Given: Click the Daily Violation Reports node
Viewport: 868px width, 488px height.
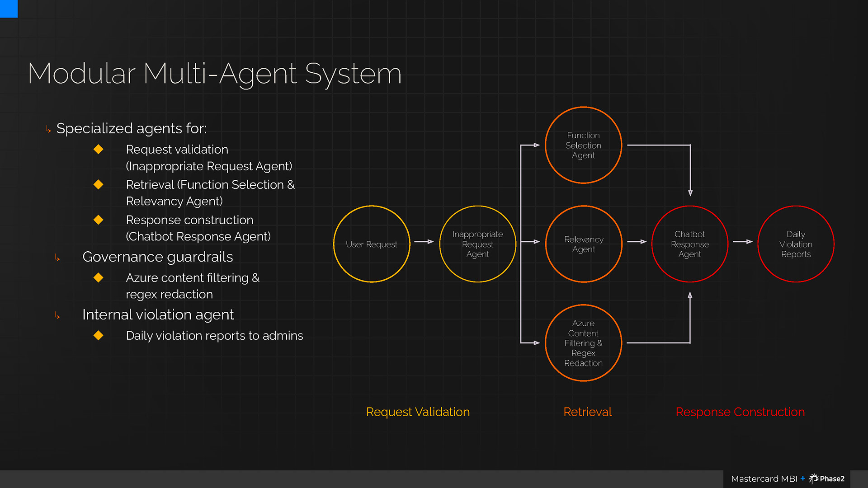Looking at the screenshot, I should tap(796, 244).
